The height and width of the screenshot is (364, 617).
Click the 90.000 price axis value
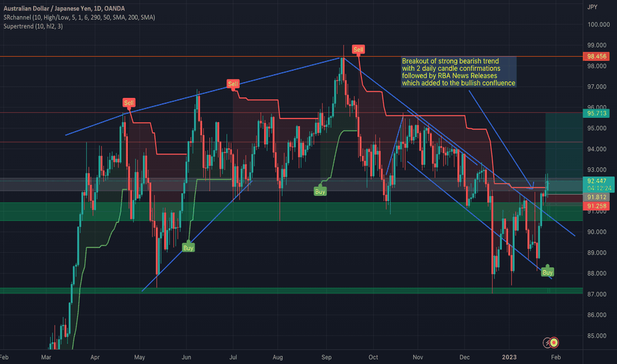[596, 232]
